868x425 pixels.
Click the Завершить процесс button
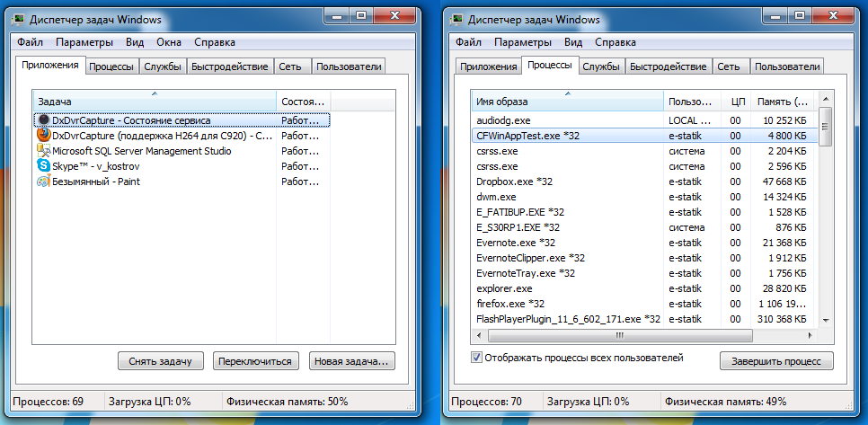coord(776,361)
